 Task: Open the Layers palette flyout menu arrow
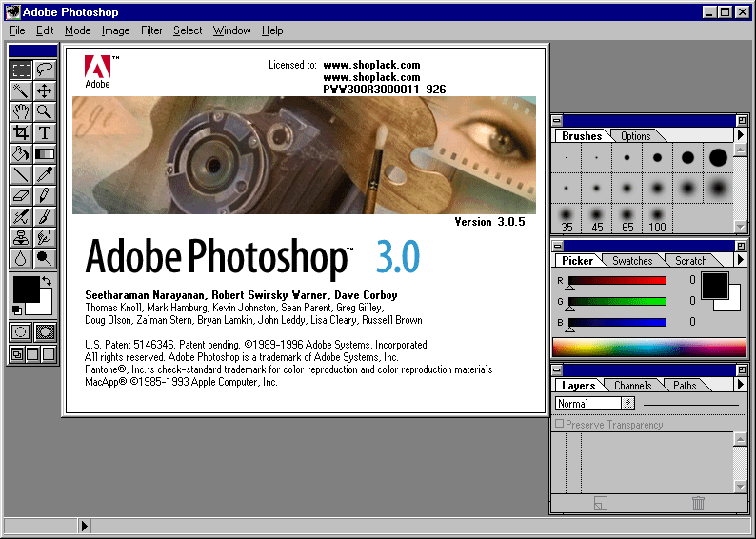[x=741, y=385]
